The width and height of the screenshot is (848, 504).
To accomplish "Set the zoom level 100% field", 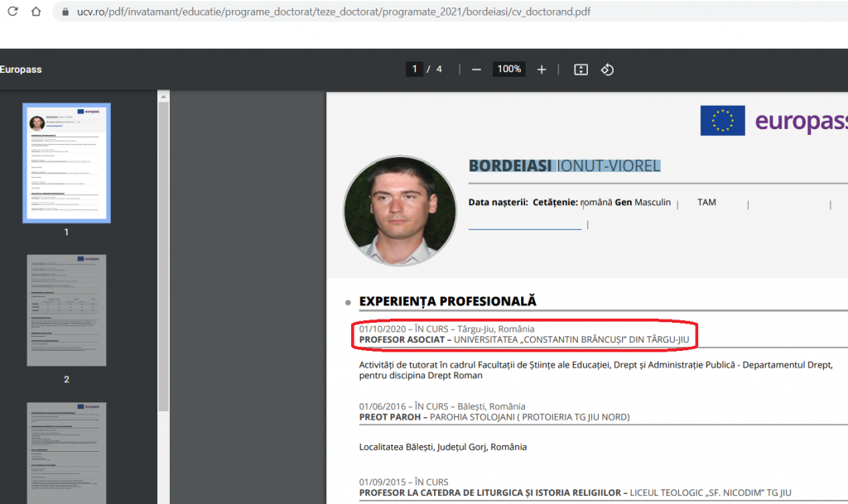I will [x=509, y=70].
